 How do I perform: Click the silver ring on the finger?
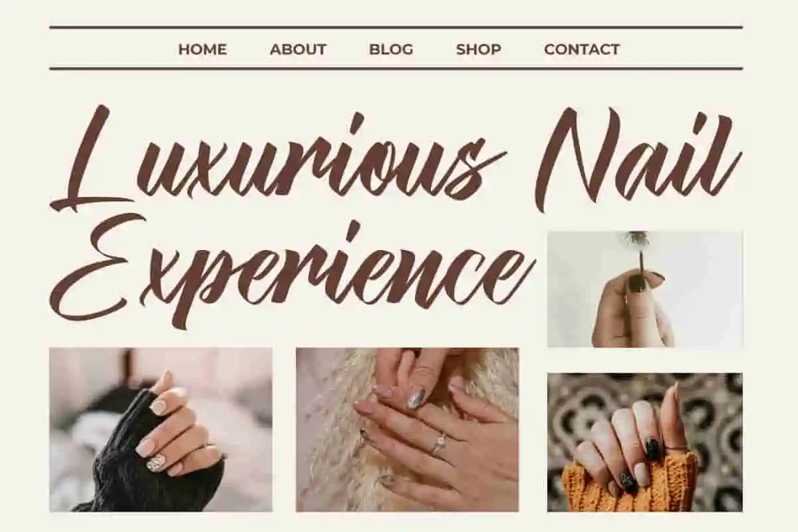tap(439, 442)
